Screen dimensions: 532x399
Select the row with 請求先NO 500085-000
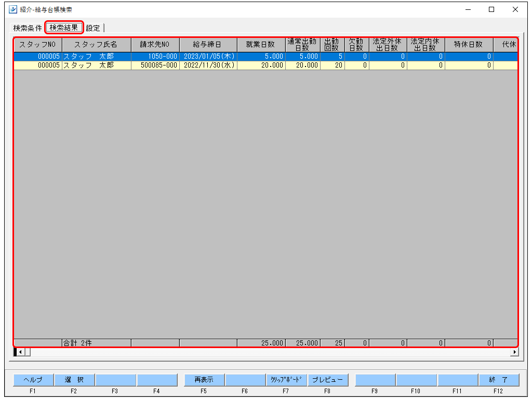coord(265,65)
